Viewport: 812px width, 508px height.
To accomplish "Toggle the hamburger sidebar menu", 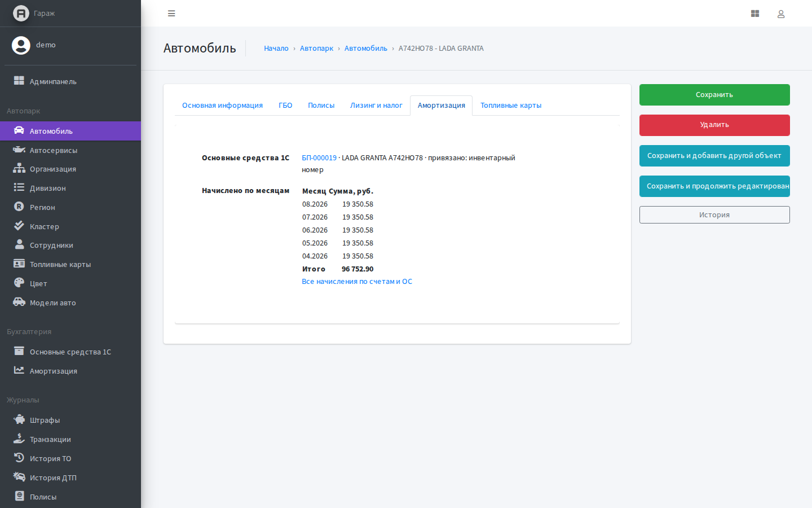I will click(x=171, y=14).
